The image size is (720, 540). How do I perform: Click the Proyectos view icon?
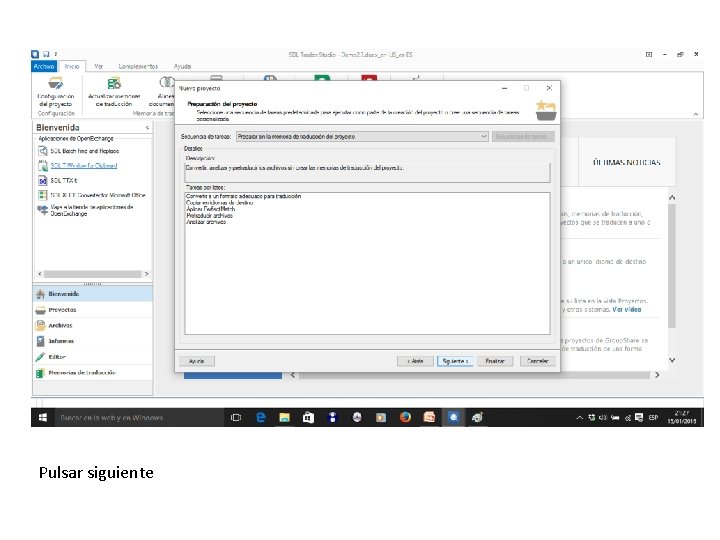(41, 310)
